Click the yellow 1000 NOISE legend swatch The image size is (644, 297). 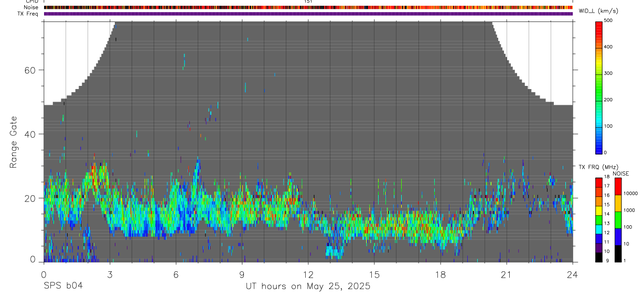618,203
